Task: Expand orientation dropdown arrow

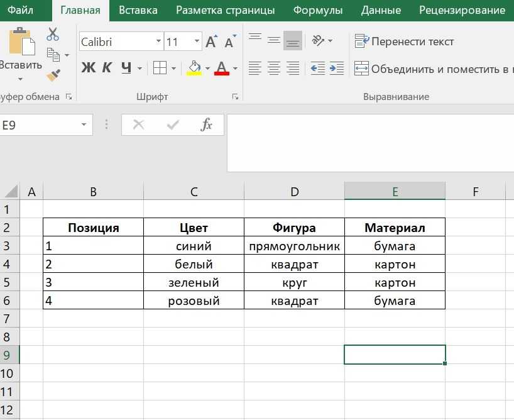Action: [330, 41]
